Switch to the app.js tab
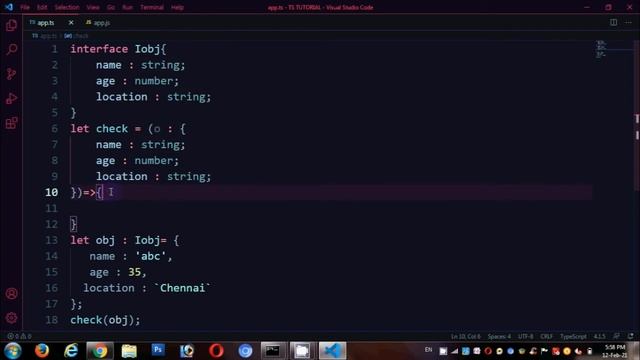The width and height of the screenshot is (640, 360). point(98,23)
